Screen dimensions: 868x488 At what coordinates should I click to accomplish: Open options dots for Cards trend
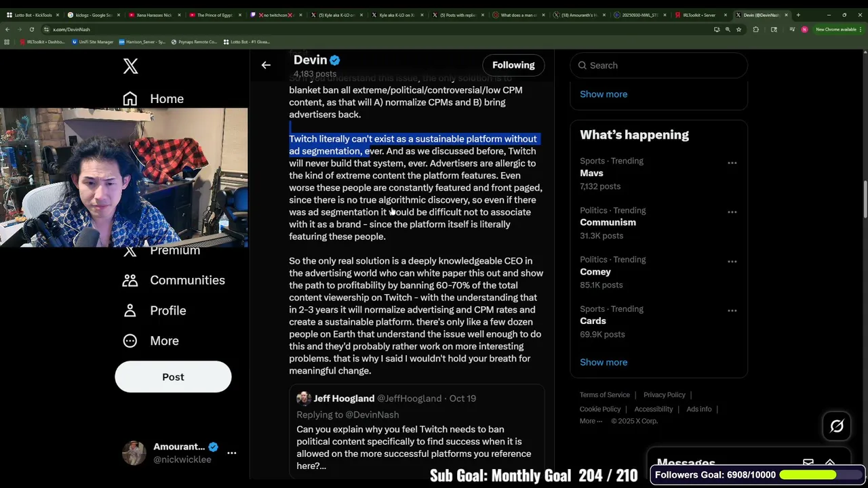[732, 310]
